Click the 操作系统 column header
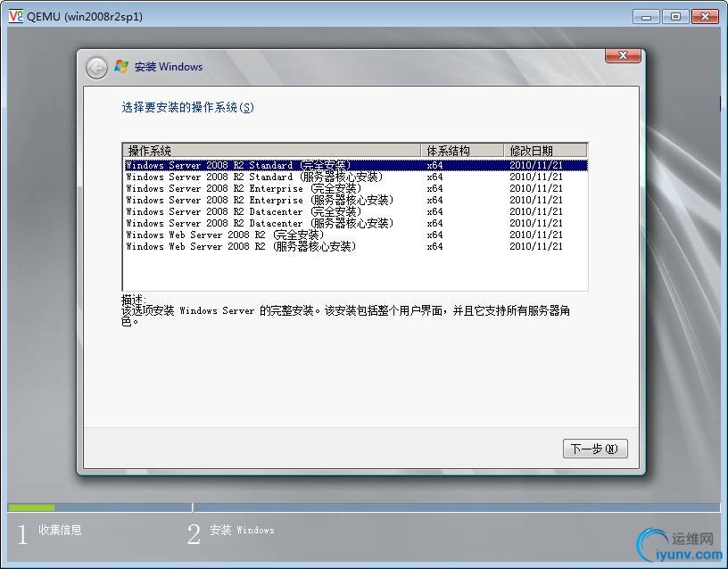The width and height of the screenshot is (728, 569). pyautogui.click(x=272, y=151)
